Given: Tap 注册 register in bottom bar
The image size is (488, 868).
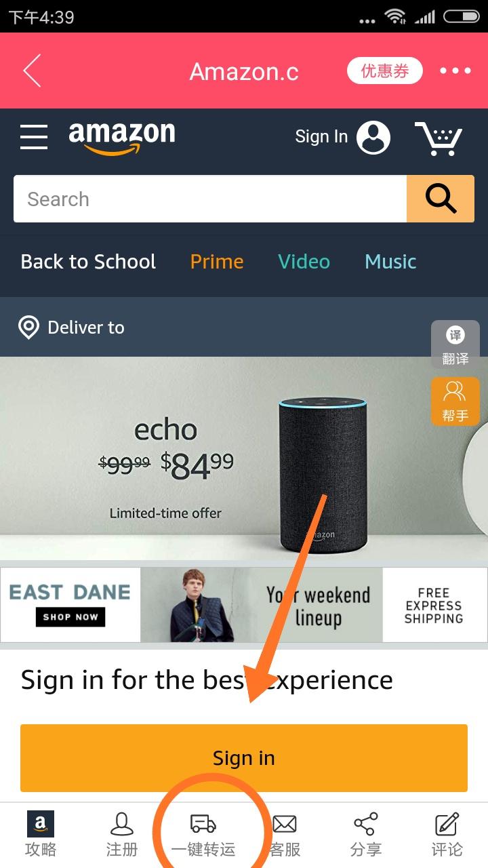Looking at the screenshot, I should 122,835.
